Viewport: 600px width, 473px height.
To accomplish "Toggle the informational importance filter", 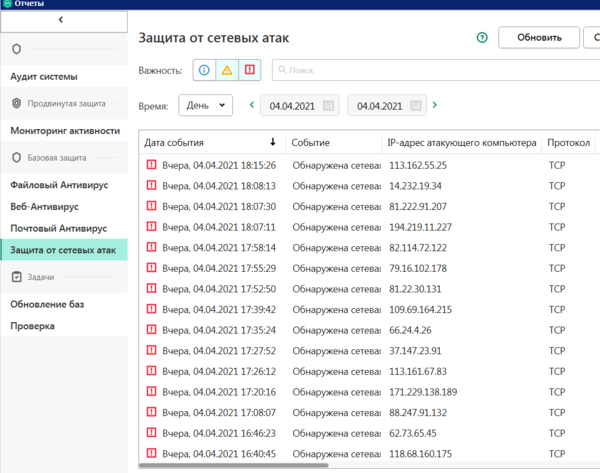I will (204, 70).
